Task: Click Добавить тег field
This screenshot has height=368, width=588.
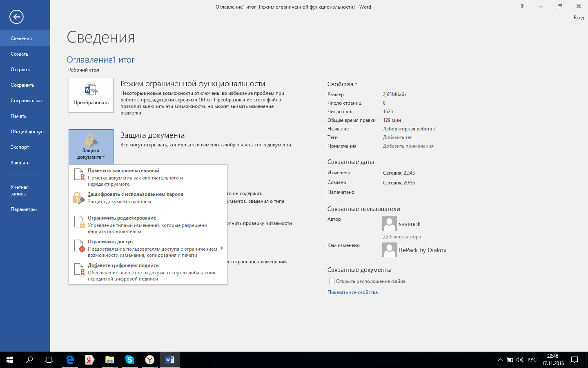Action: tap(397, 137)
